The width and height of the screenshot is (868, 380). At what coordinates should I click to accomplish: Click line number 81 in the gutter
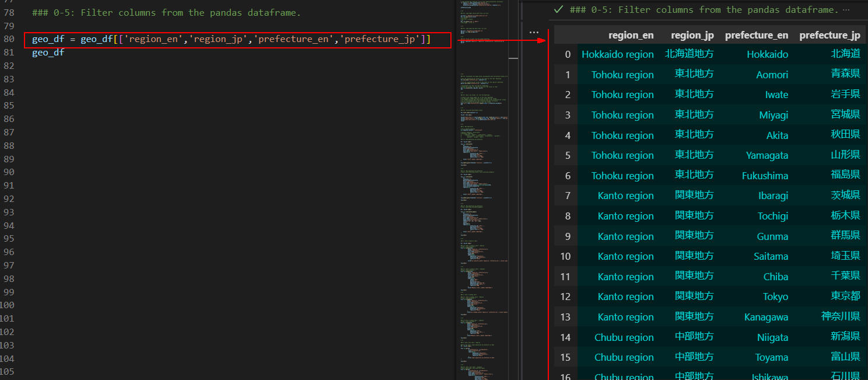(x=9, y=53)
